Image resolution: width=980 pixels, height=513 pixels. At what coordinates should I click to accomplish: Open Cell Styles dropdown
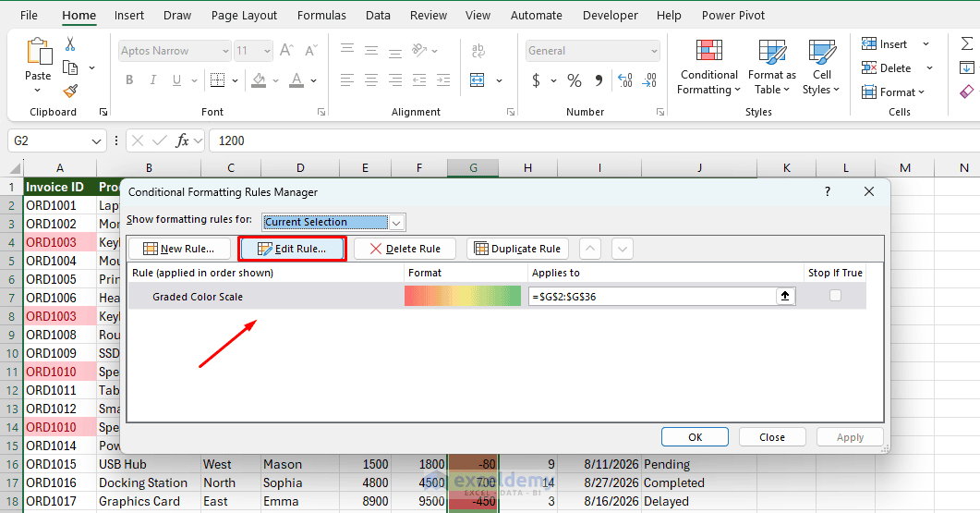pyautogui.click(x=821, y=67)
